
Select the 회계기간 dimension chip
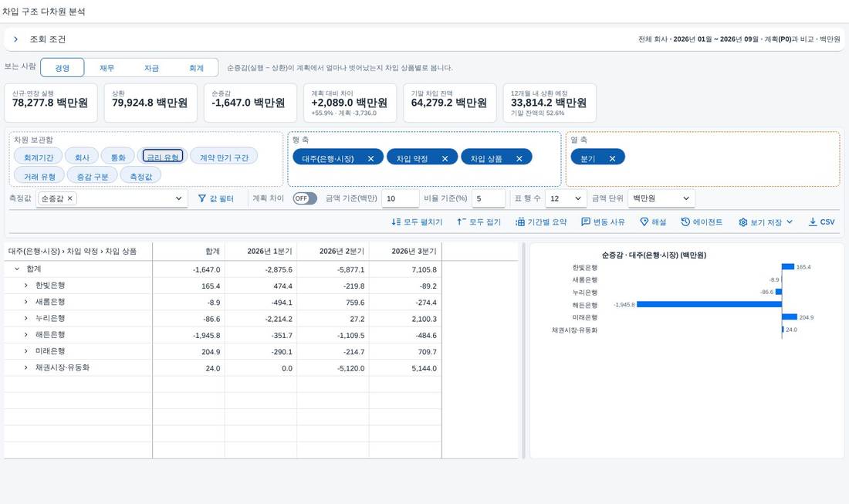click(39, 157)
